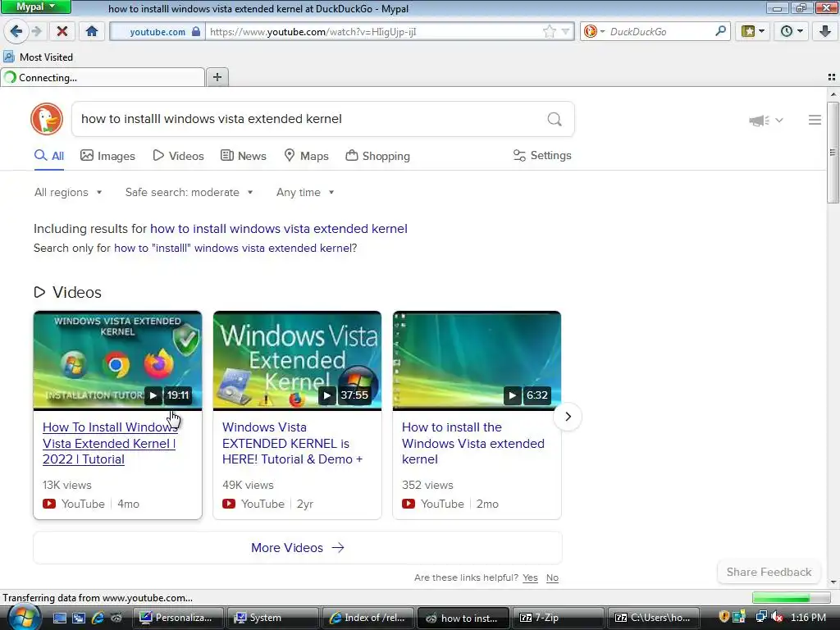Click the Show Desktop quick launch icon
Viewport: 840px width, 630px height.
[59, 618]
